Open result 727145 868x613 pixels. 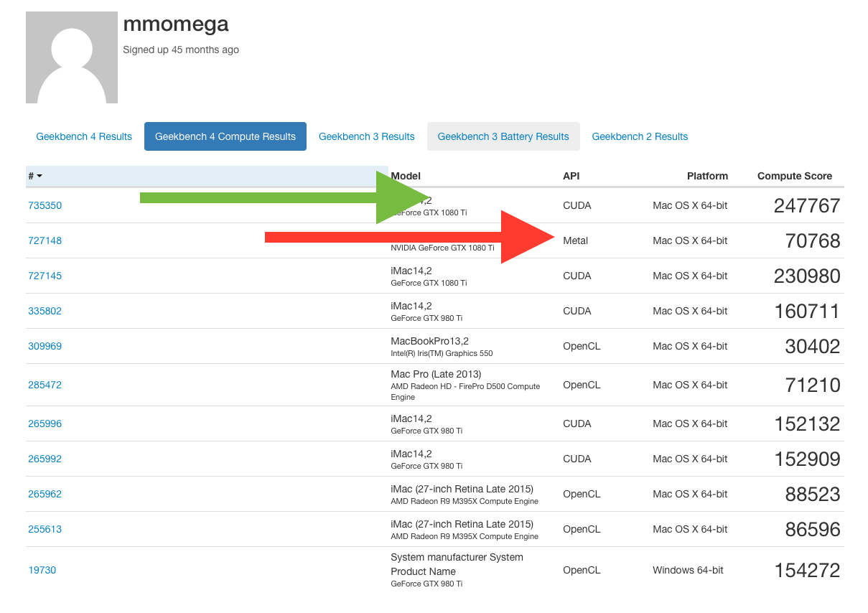coord(45,276)
